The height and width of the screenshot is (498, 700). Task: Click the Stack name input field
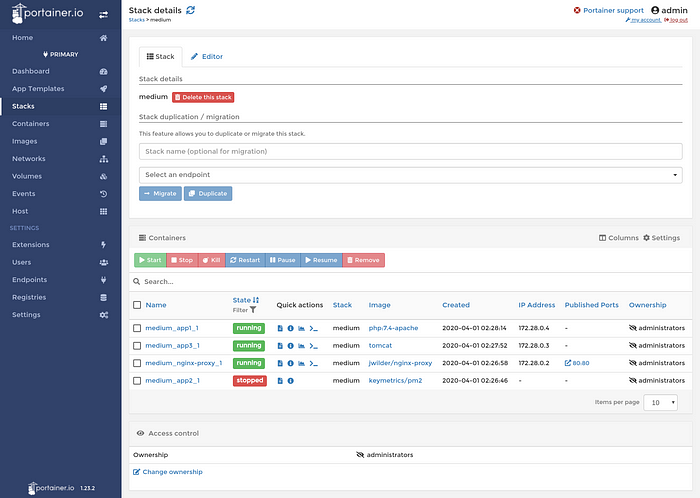(410, 151)
